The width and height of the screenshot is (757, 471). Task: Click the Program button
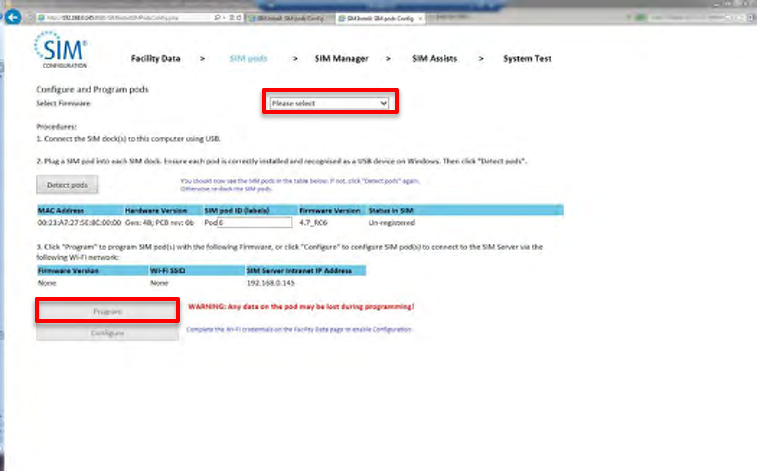tap(107, 311)
